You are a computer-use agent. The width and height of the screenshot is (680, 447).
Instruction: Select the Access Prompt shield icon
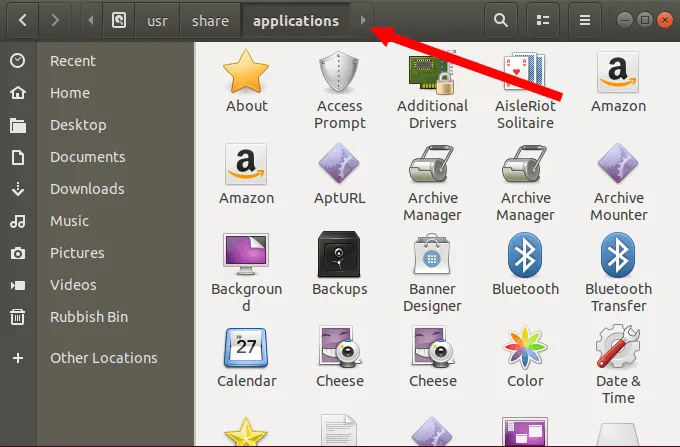click(339, 72)
